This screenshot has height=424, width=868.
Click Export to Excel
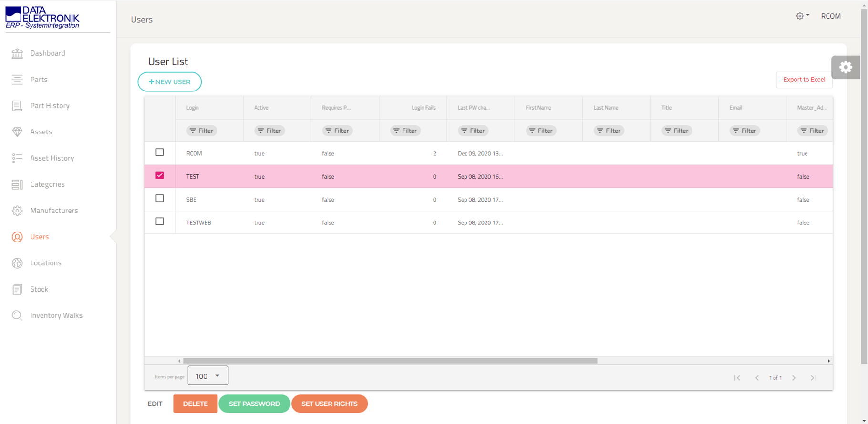pyautogui.click(x=804, y=80)
